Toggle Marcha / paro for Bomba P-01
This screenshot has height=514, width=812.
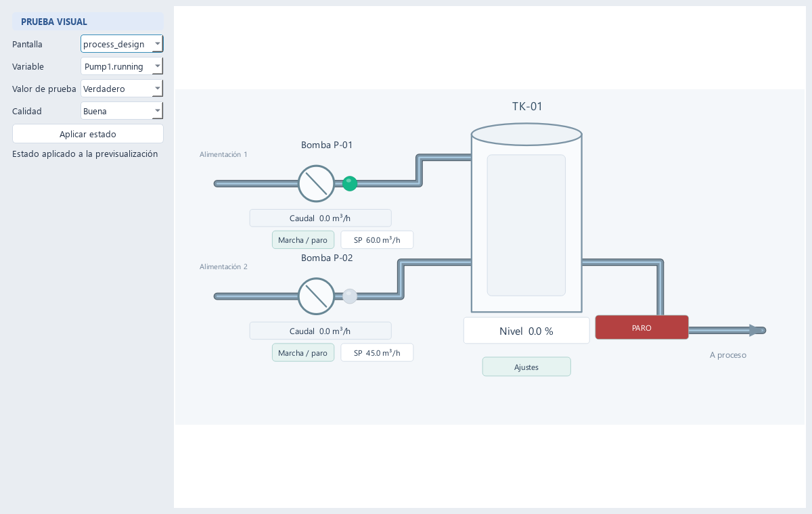[303, 240]
